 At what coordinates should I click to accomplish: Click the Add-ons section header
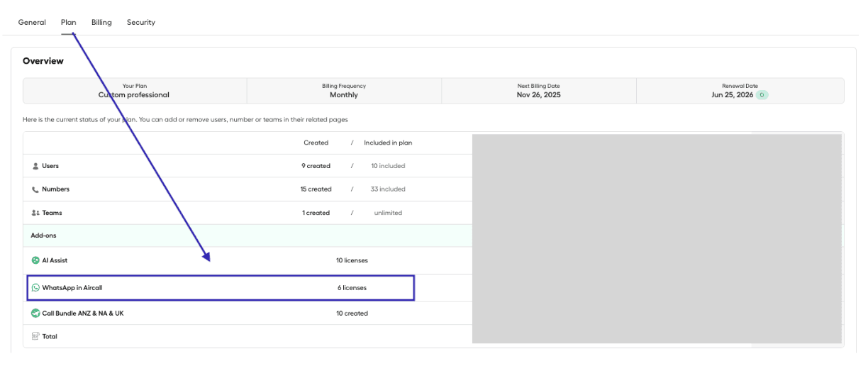tap(43, 235)
